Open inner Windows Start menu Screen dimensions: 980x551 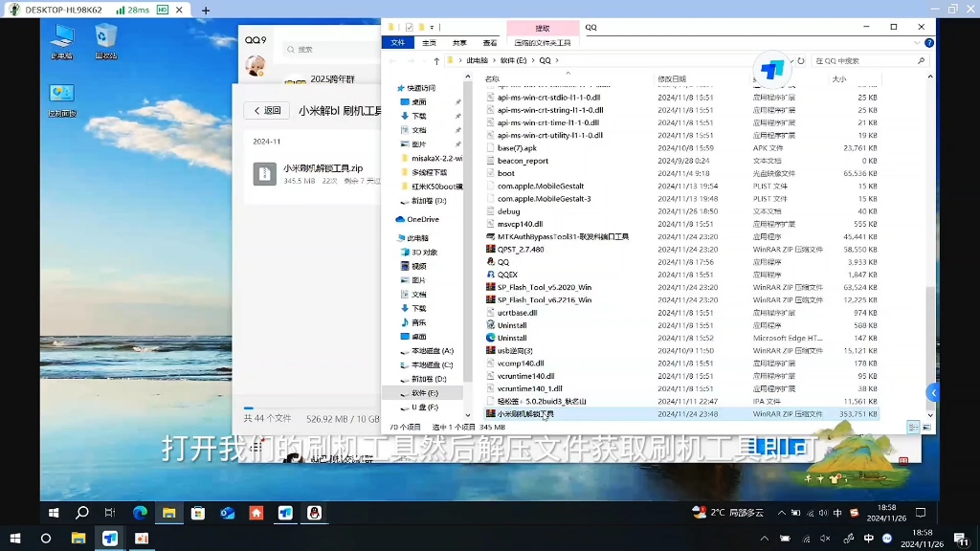(54, 513)
